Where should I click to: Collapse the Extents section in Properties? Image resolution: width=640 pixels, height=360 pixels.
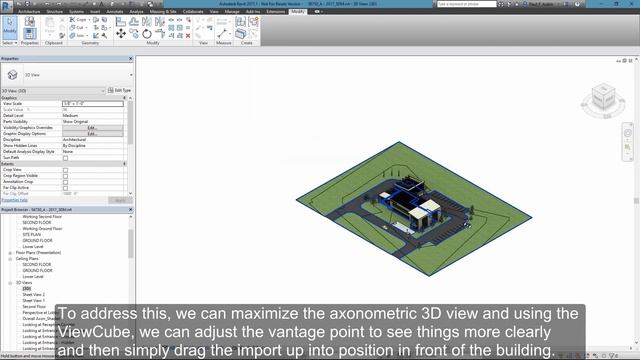click(124, 164)
